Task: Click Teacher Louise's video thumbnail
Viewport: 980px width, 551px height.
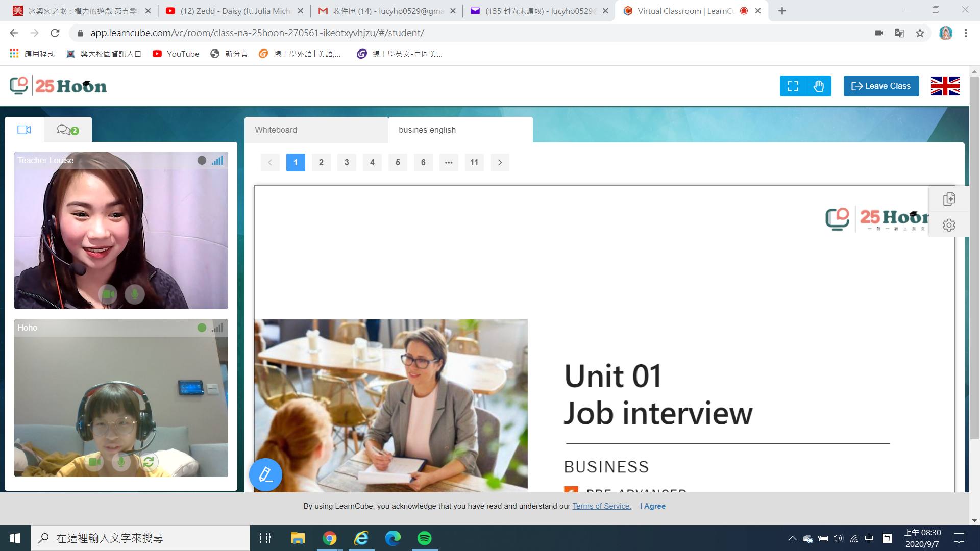Action: 121,230
